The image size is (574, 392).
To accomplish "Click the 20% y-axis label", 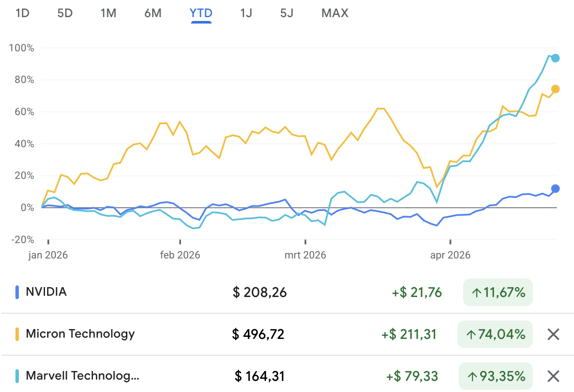I will point(24,175).
